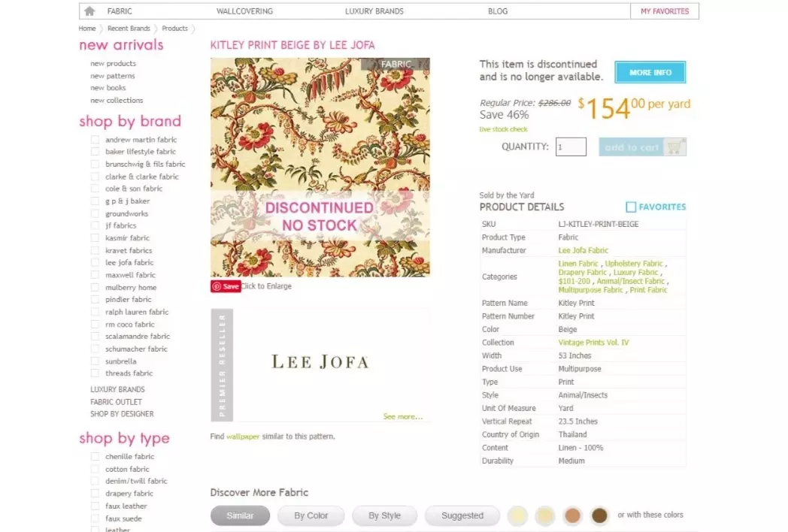Enable the cotton fabric type checkbox
This screenshot has height=532, width=788.
(95, 469)
